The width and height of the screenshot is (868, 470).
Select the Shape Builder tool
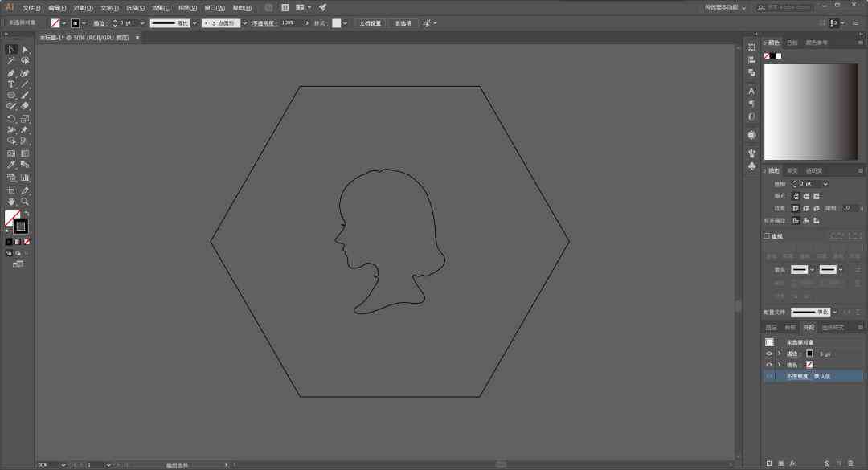(x=11, y=141)
